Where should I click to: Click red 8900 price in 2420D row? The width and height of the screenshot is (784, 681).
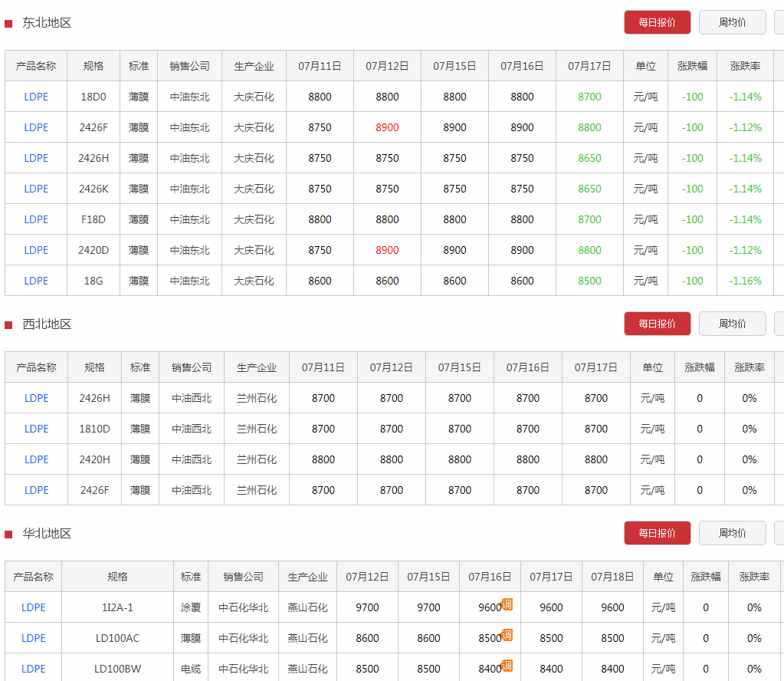click(x=387, y=250)
